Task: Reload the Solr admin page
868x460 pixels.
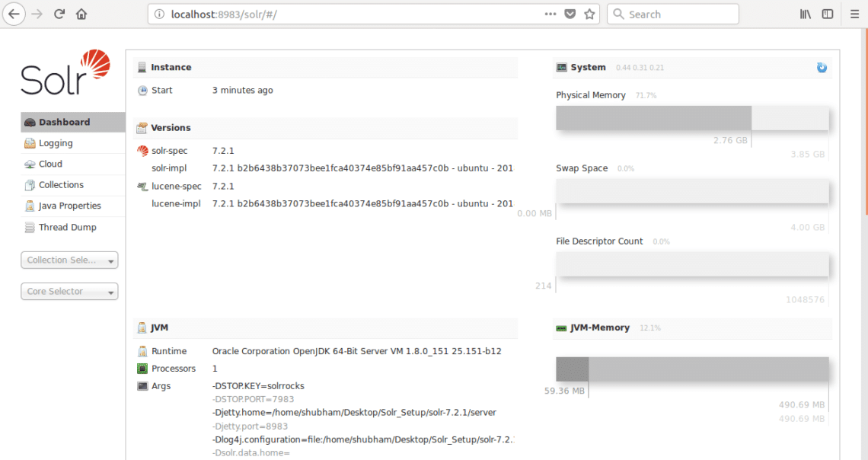Action: pyautogui.click(x=59, y=14)
